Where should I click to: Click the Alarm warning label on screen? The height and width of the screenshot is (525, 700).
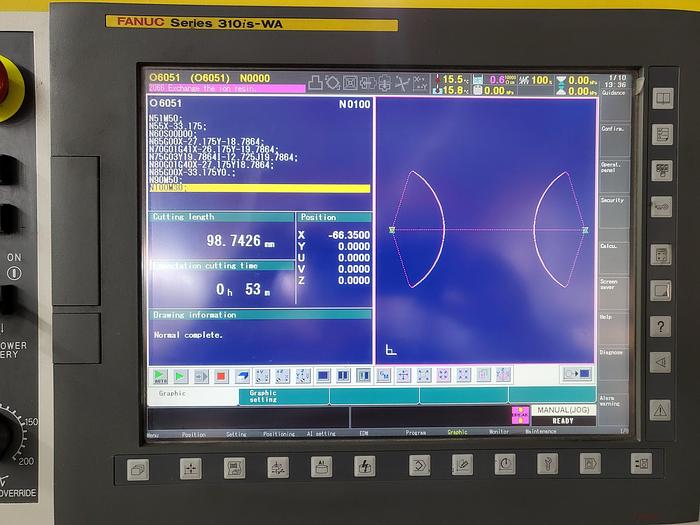[609, 400]
